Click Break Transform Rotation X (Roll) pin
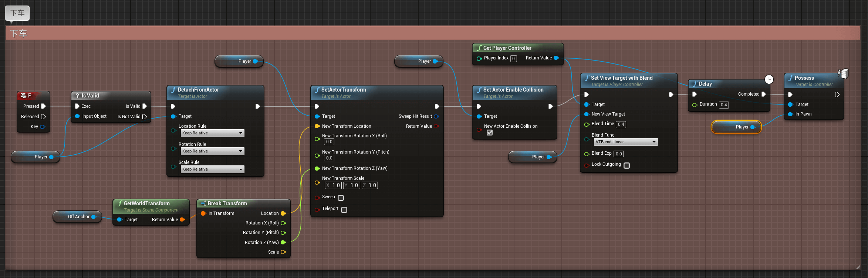Image resolution: width=868 pixels, height=278 pixels. pos(283,223)
